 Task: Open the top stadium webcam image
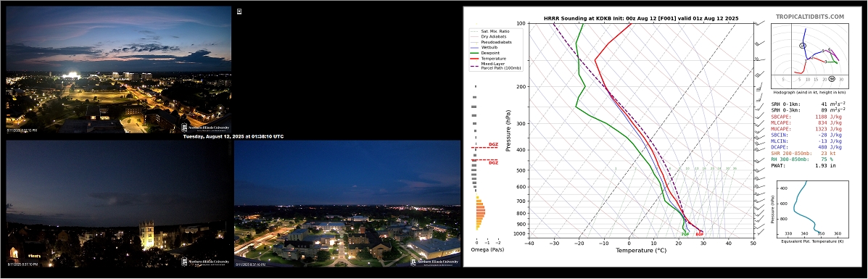tap(118, 70)
